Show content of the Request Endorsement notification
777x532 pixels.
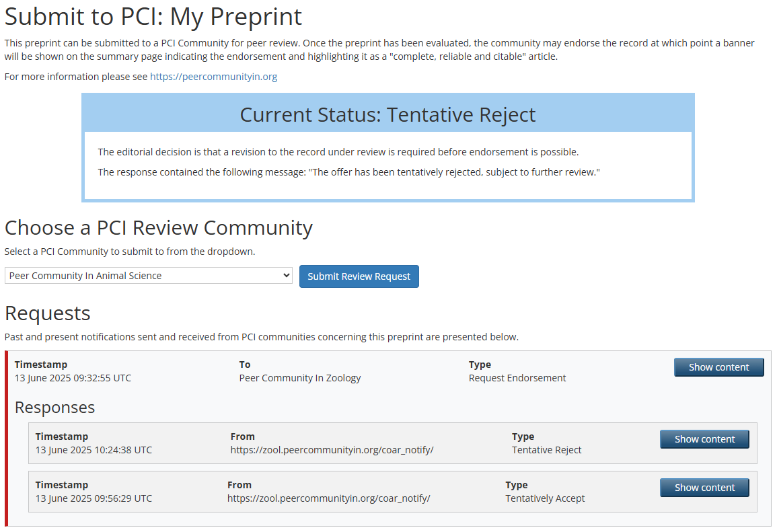[718, 367]
